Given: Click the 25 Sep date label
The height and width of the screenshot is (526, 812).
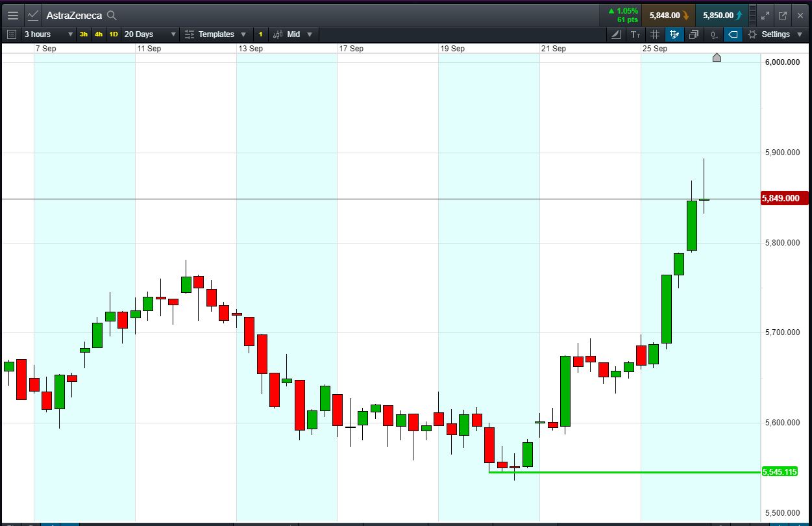Looking at the screenshot, I should click(655, 49).
